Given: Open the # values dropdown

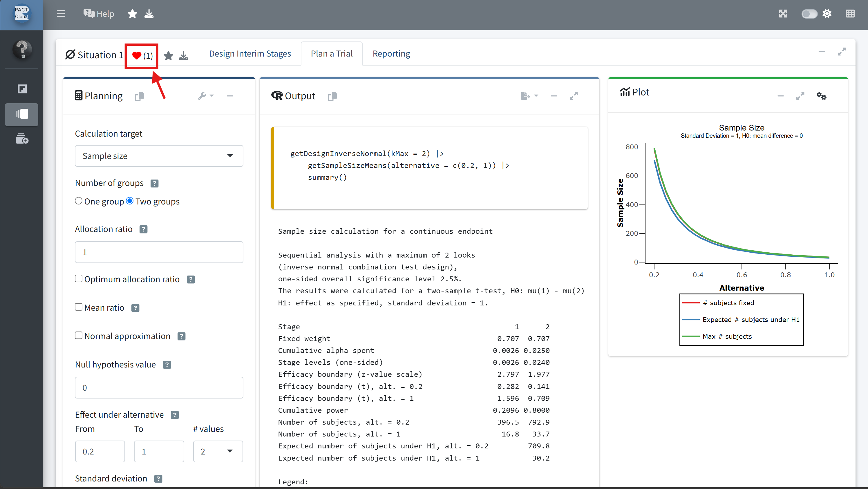Looking at the screenshot, I should [218, 451].
